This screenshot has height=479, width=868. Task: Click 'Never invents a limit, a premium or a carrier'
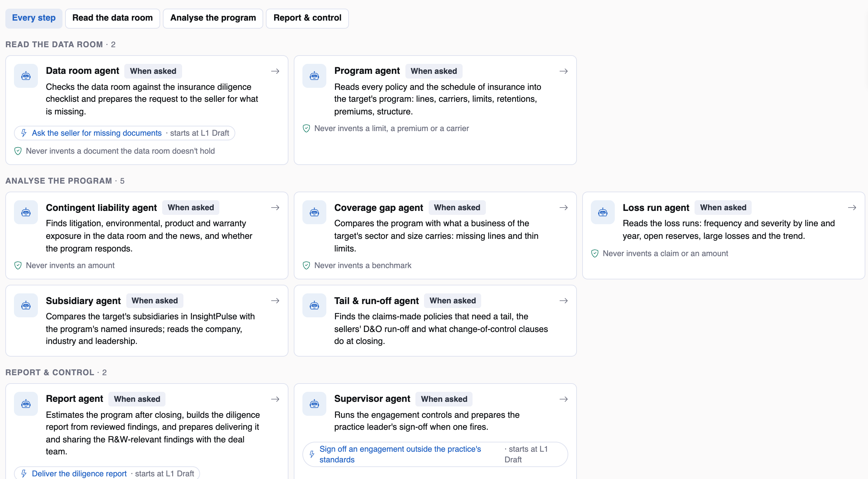[x=391, y=128]
